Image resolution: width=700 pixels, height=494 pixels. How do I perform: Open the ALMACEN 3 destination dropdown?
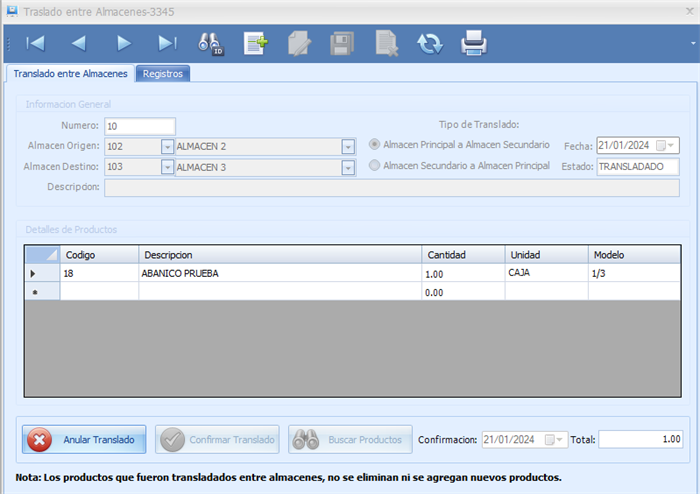[x=348, y=167]
